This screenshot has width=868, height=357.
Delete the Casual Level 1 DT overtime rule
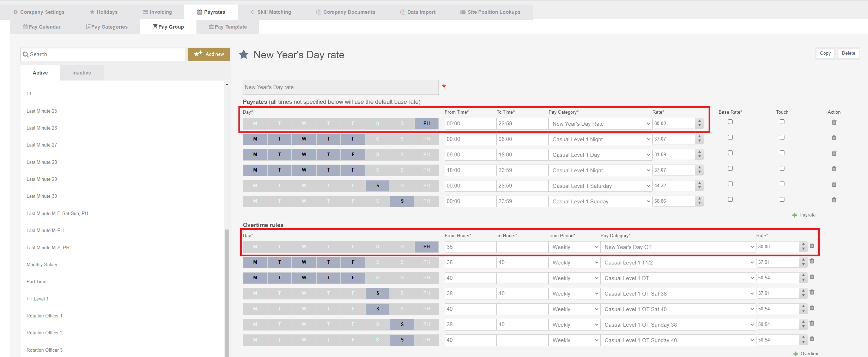(812, 276)
